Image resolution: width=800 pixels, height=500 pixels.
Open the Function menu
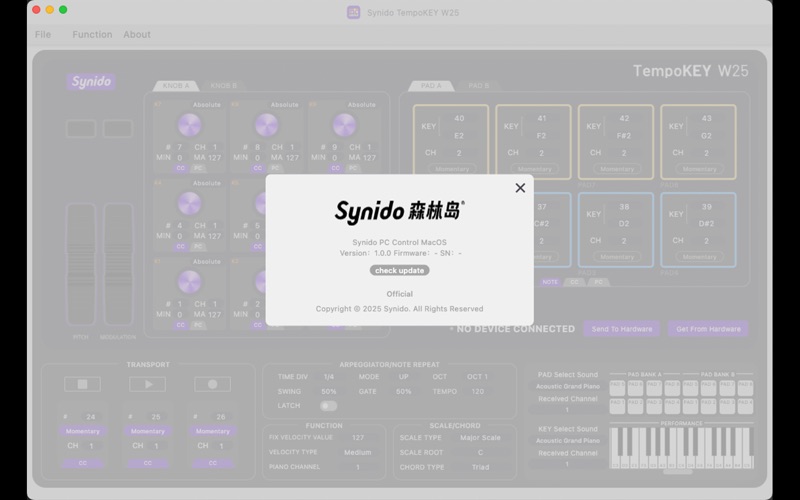click(92, 34)
